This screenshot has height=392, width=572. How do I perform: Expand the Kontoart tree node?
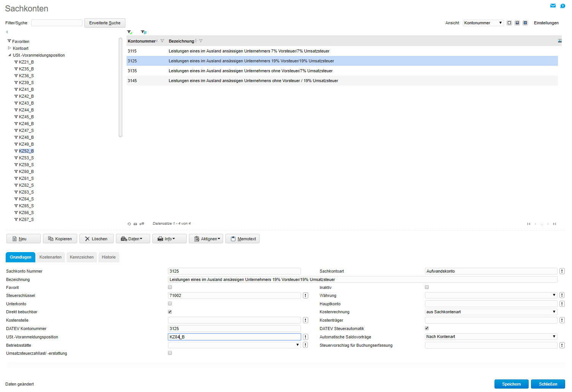pos(10,48)
